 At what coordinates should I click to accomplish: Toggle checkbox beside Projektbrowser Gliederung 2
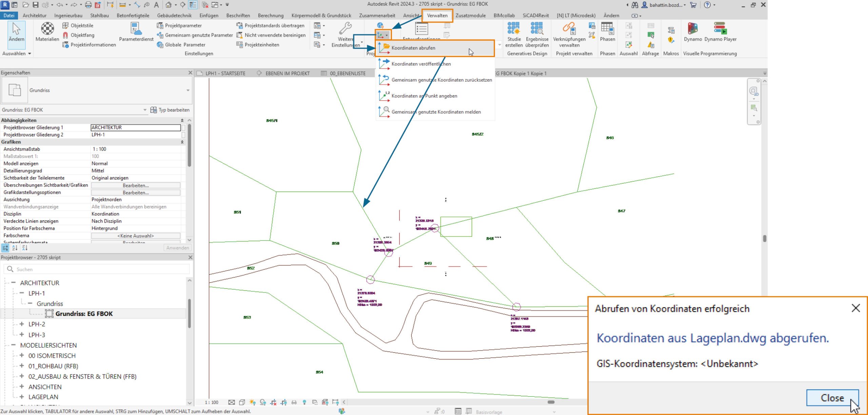click(x=183, y=135)
